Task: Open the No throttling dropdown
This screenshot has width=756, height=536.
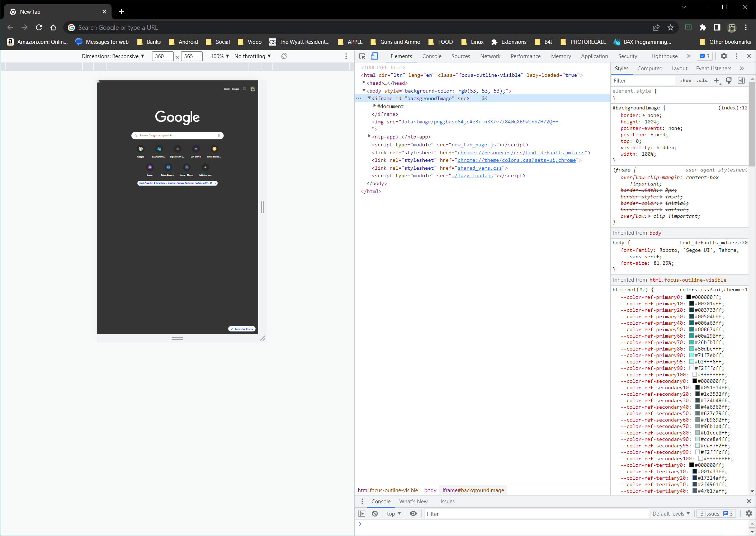Action: pyautogui.click(x=252, y=56)
